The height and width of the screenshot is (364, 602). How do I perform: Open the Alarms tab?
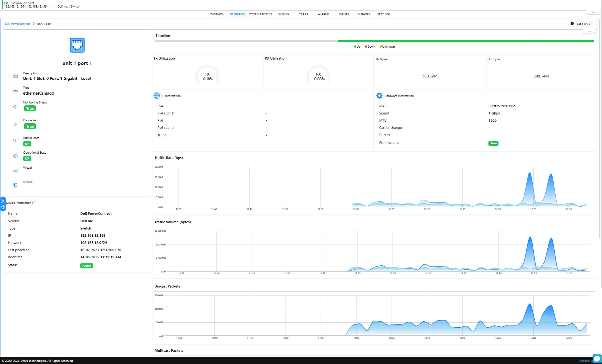pos(323,14)
